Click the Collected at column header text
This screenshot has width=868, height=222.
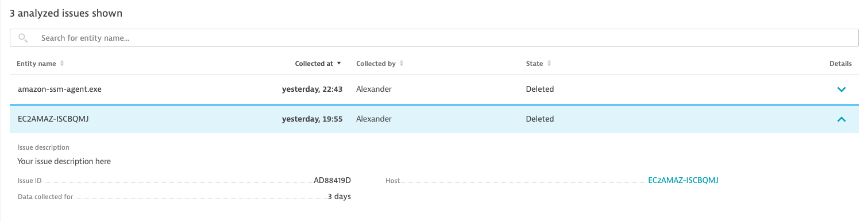(x=314, y=64)
